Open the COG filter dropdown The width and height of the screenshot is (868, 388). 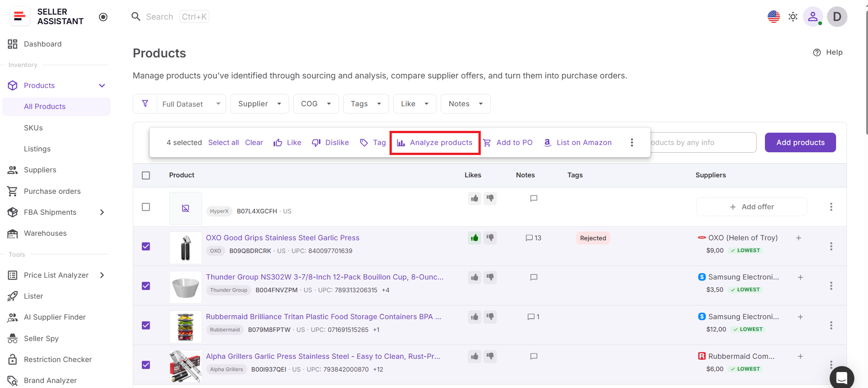tap(316, 104)
